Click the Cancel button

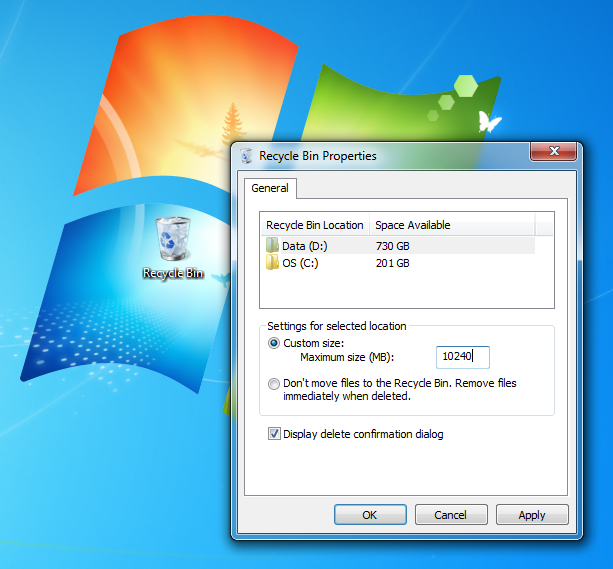pyautogui.click(x=451, y=515)
